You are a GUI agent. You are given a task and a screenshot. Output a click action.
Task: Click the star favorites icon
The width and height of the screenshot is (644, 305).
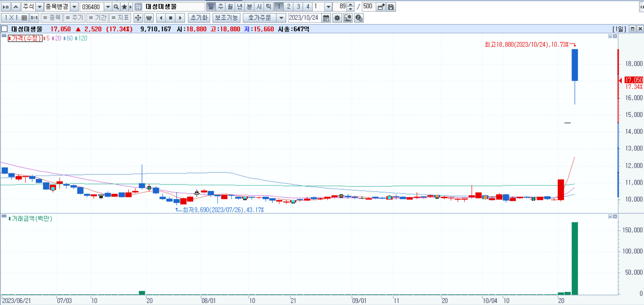(124, 7)
